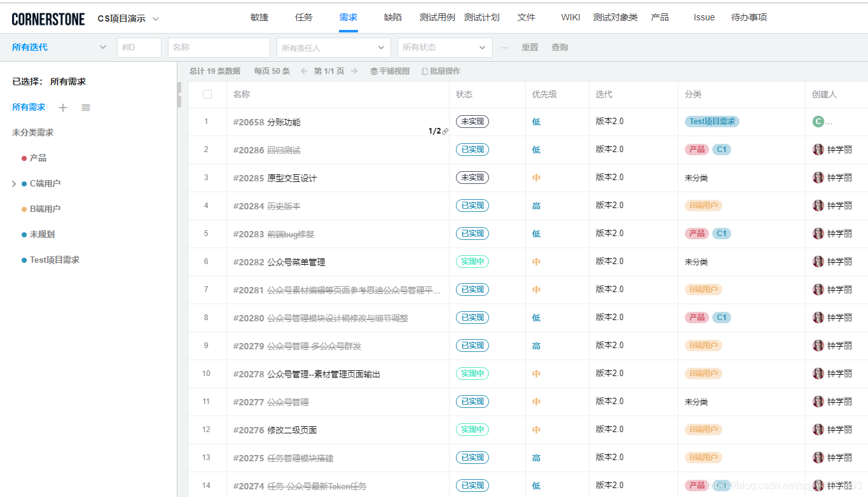This screenshot has width=868, height=497.
Task: Click the category list menu icon
Action: pos(86,108)
